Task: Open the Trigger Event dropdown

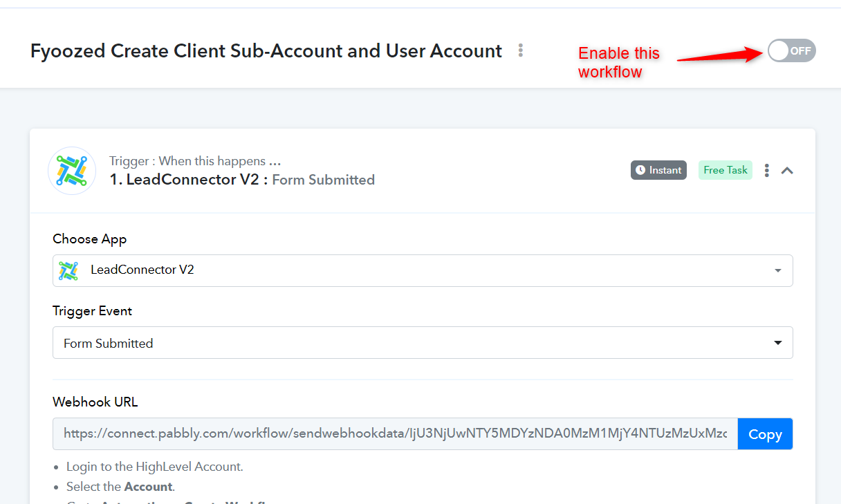Action: (x=423, y=343)
